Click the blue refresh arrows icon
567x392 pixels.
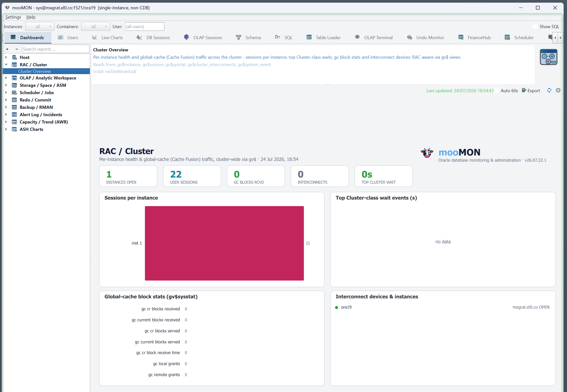(549, 90)
